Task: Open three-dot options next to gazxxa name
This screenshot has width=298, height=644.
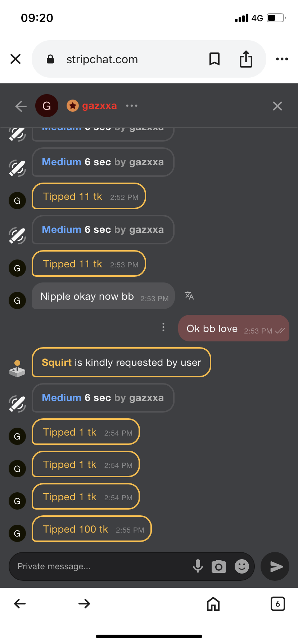Action: (x=132, y=106)
